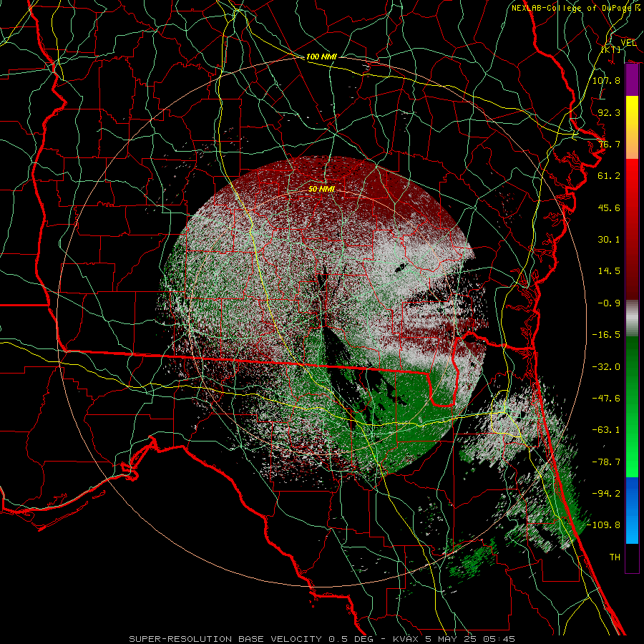Click the VEL legend title
This screenshot has width=644, height=644.
(x=628, y=43)
